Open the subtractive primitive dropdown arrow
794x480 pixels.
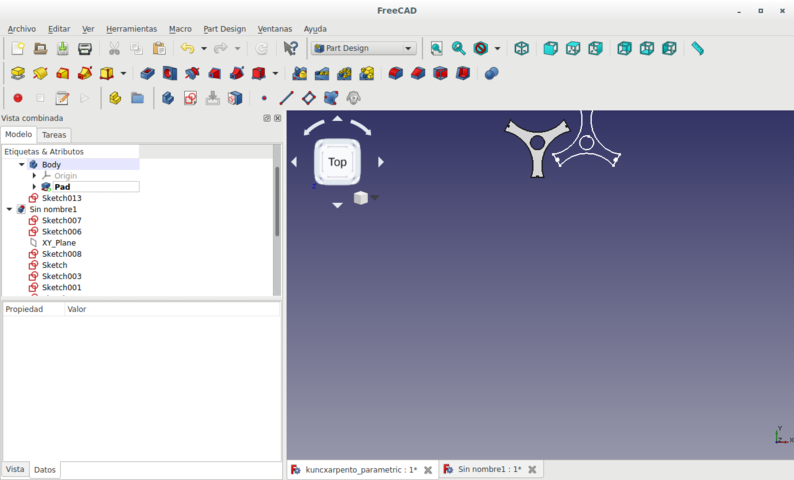tap(275, 73)
